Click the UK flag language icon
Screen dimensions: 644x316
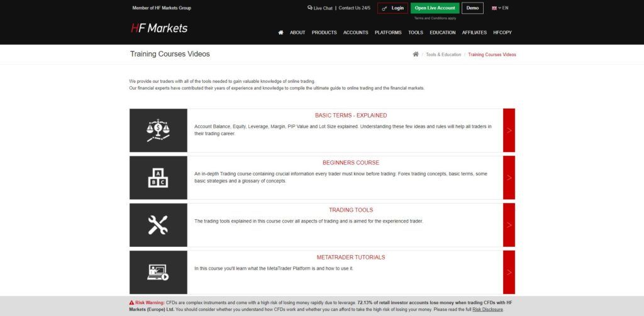click(494, 8)
